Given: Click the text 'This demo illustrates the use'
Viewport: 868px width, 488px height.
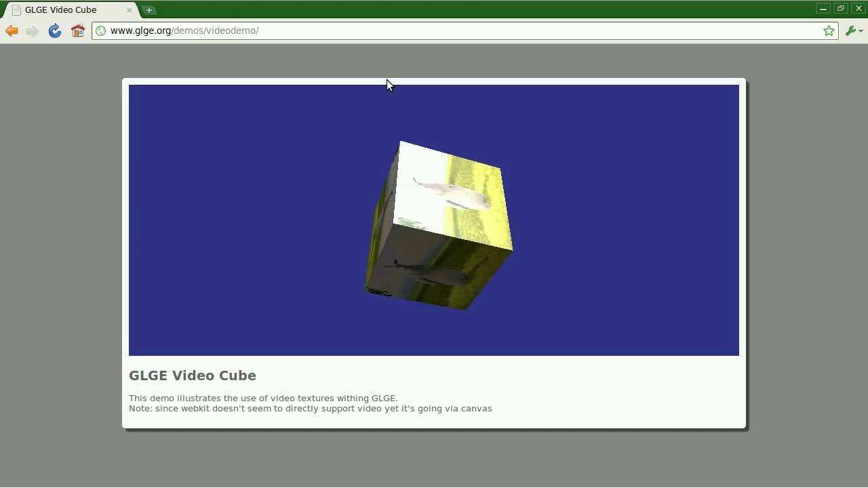Looking at the screenshot, I should point(191,399).
